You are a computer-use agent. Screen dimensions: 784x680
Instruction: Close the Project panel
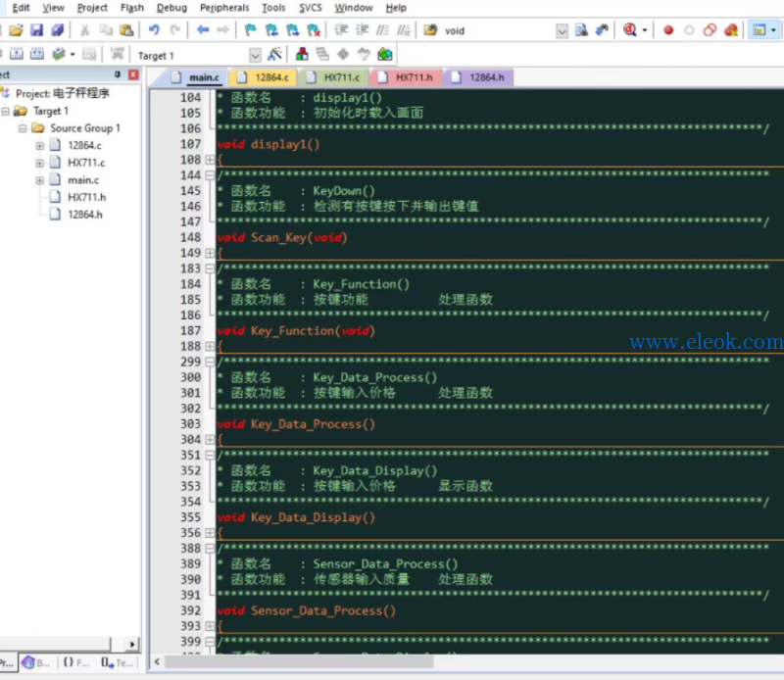[x=133, y=74]
